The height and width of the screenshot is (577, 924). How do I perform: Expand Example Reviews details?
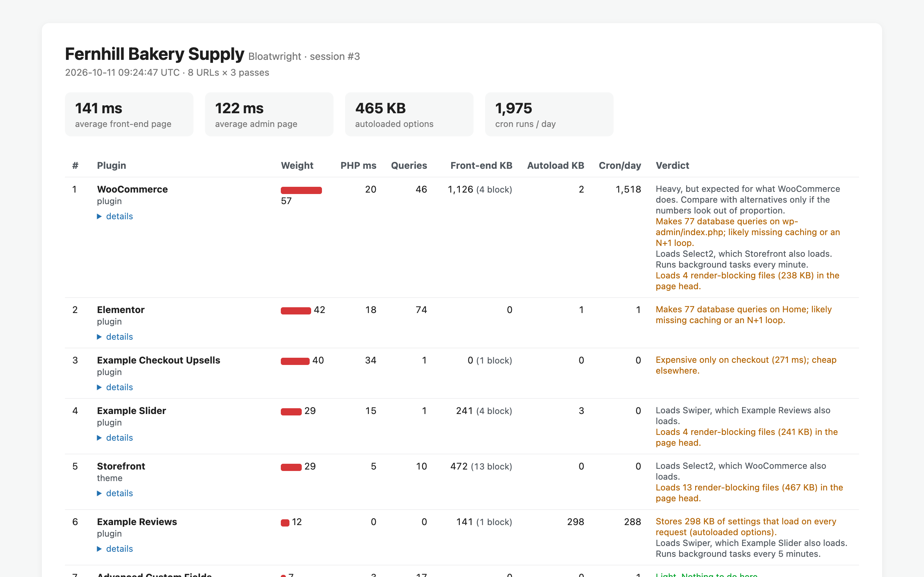coord(115,549)
